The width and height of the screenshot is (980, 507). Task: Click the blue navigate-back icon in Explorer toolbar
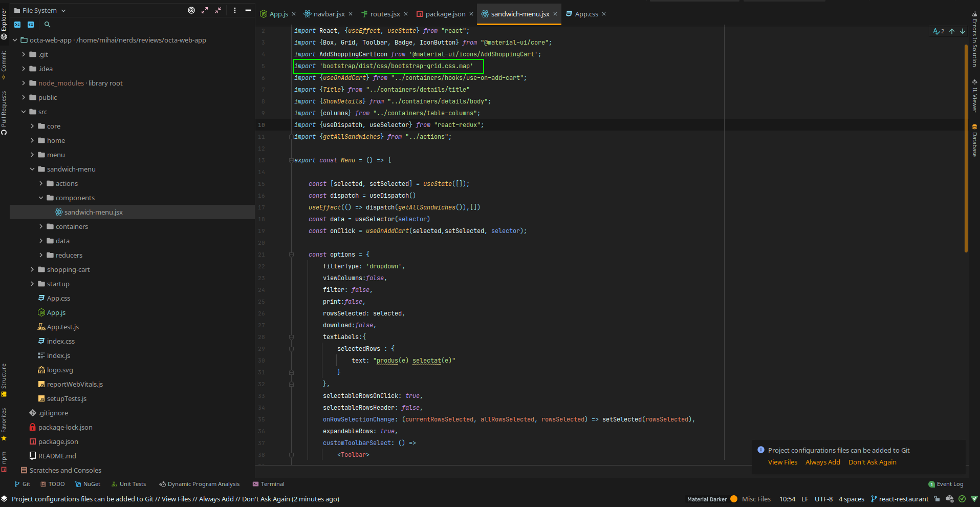tap(31, 25)
